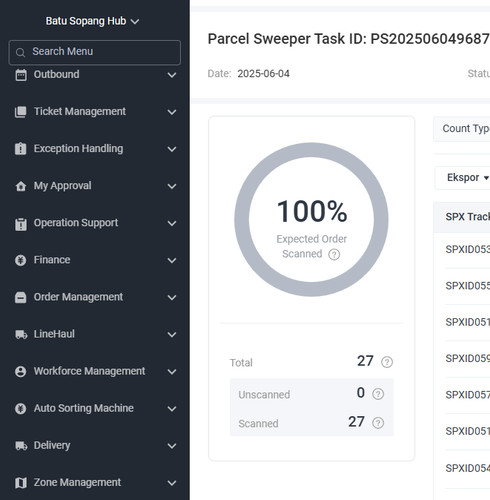Expand Delivery chevron
The width and height of the screenshot is (490, 500).
[172, 446]
